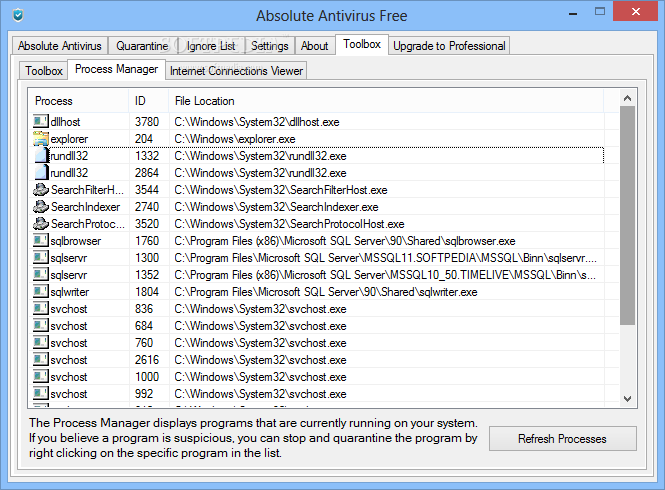The image size is (665, 490).
Task: Select the sqlbrowser process name
Action: (x=76, y=241)
